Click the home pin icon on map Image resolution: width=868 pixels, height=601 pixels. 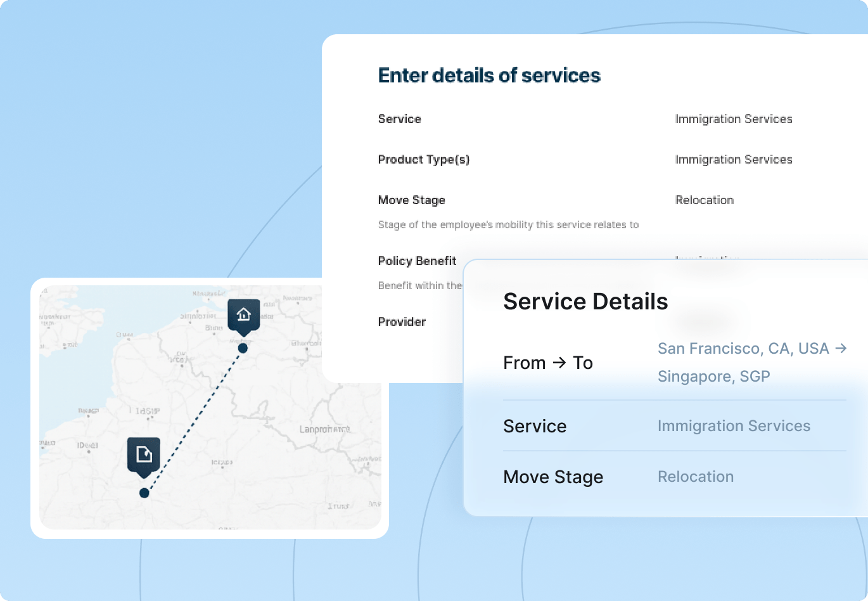pyautogui.click(x=243, y=314)
